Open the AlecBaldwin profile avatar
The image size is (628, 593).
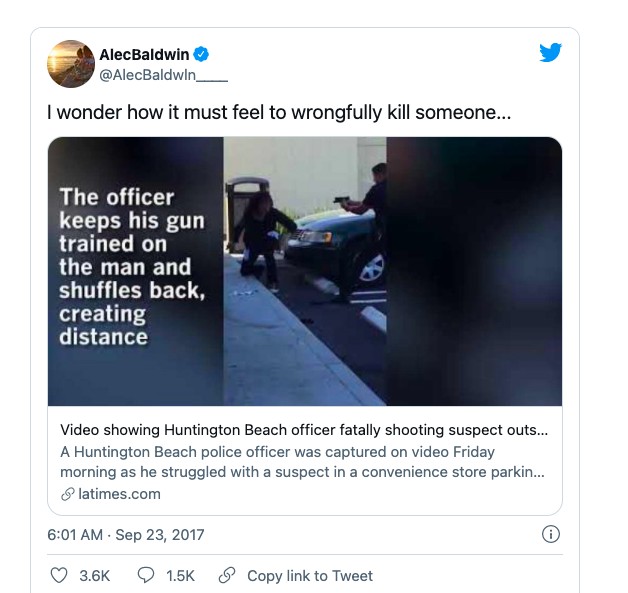71,64
